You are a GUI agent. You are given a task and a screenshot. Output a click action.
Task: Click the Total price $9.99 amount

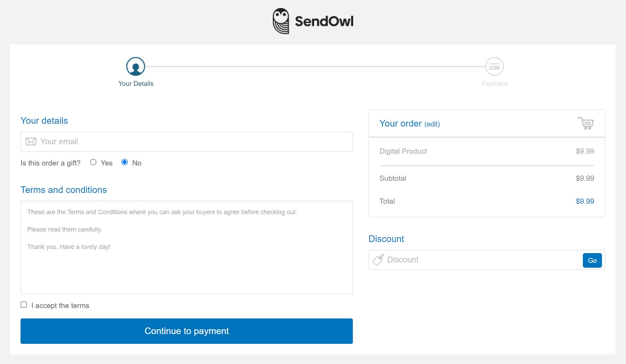click(585, 201)
